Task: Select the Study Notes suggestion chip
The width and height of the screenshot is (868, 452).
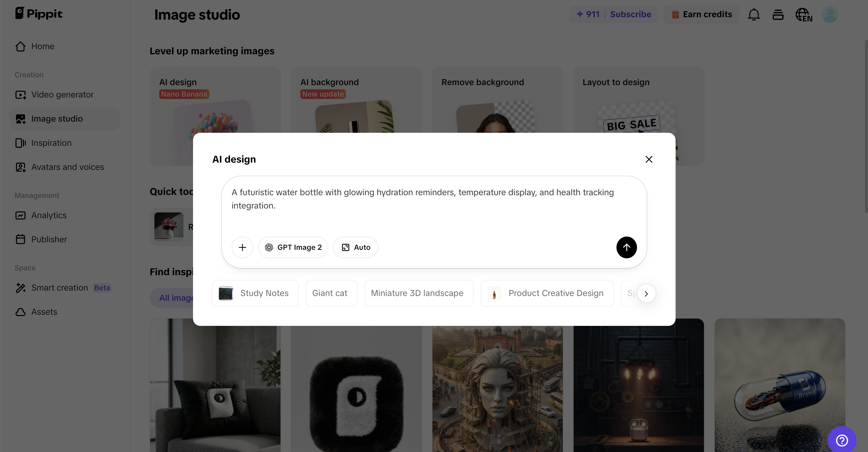Action: click(x=255, y=293)
